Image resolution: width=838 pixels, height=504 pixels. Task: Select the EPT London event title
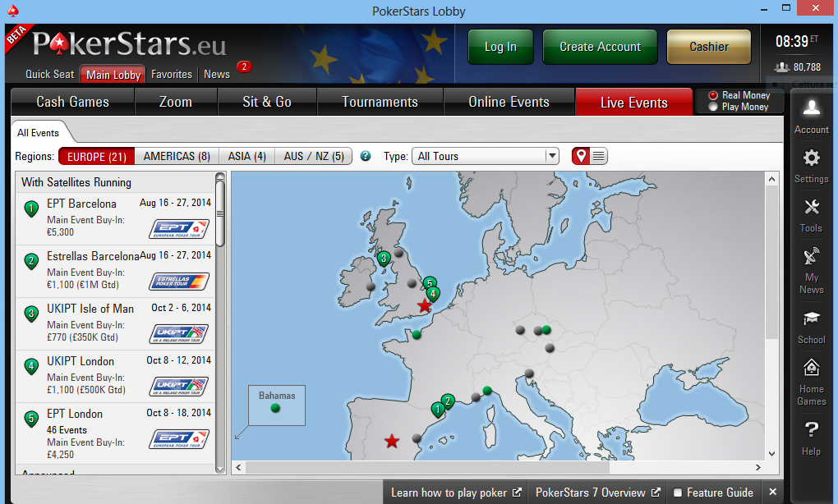(75, 414)
